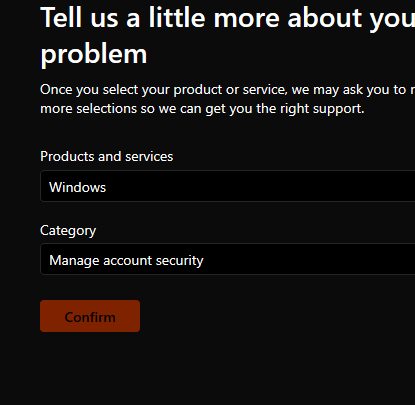Submit selections with the orange Confirm button

[90, 316]
